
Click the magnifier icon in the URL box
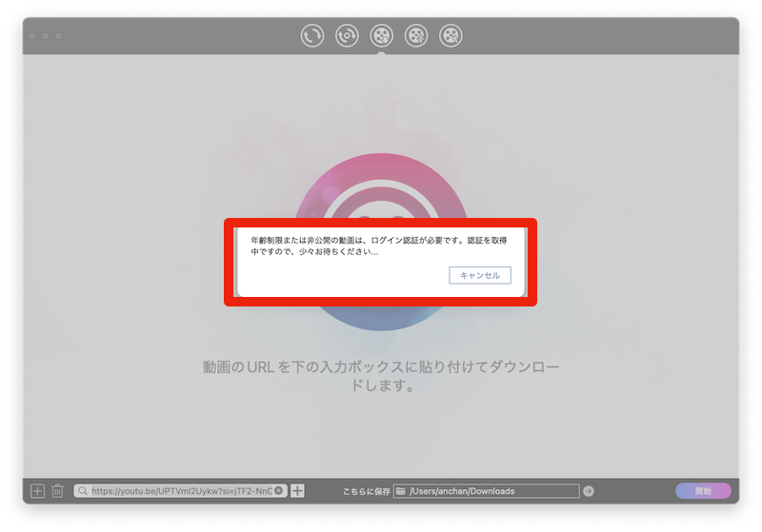point(83,491)
